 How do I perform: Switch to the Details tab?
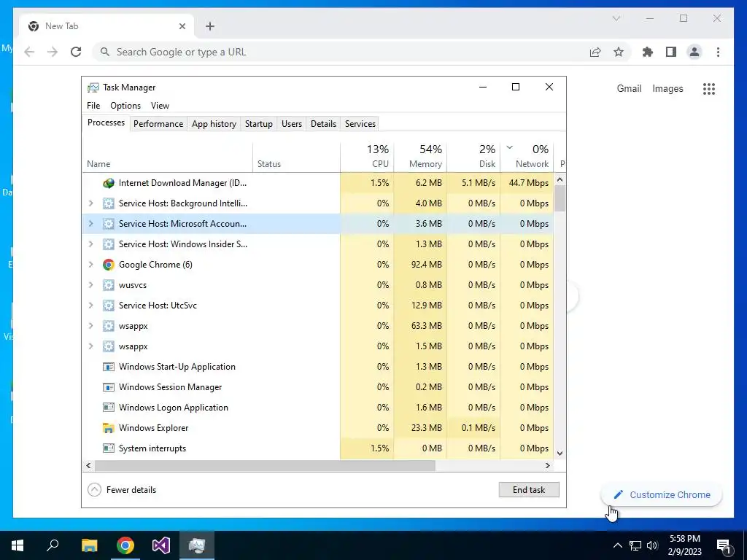pos(323,124)
